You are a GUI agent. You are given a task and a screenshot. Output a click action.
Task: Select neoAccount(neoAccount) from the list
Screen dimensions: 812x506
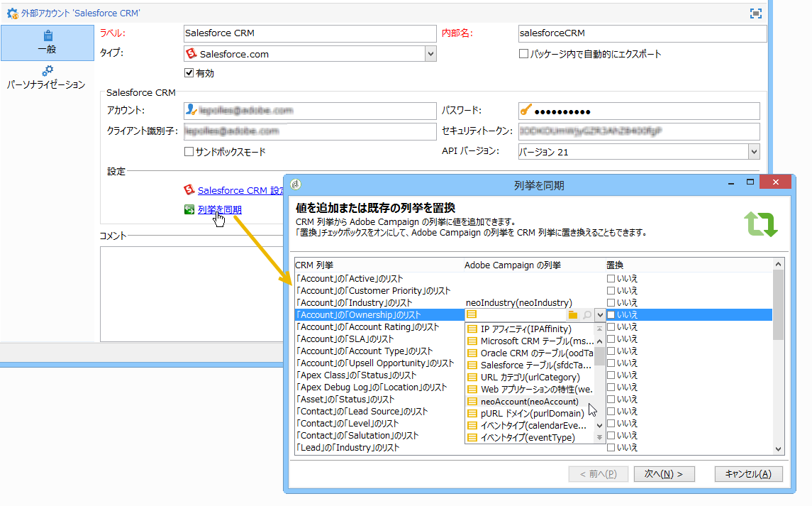pos(529,401)
